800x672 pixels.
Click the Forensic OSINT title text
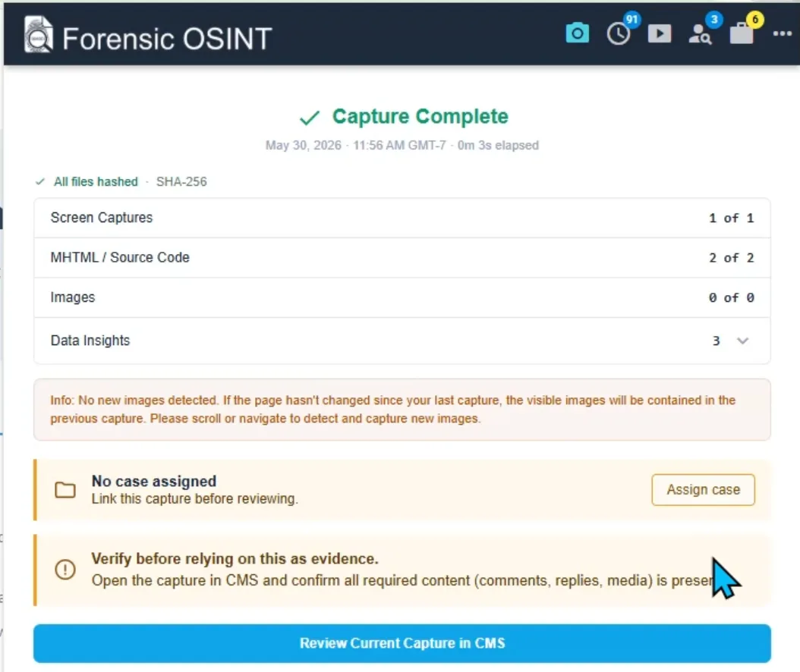pyautogui.click(x=167, y=39)
